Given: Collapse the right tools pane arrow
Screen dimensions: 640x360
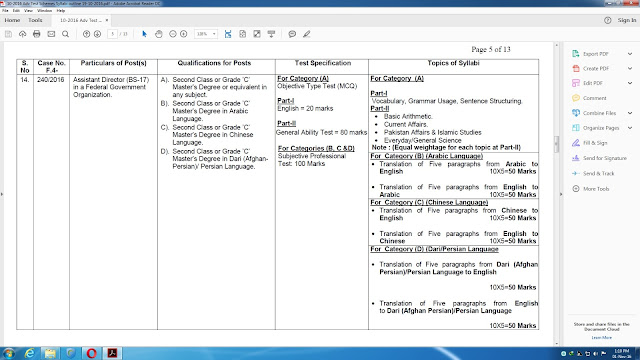Looking at the screenshot, I should pyautogui.click(x=561, y=194).
